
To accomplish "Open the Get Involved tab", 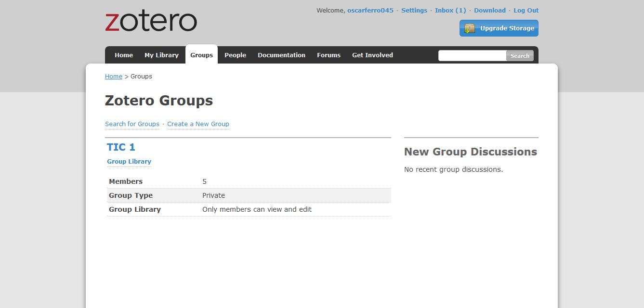I will click(x=372, y=55).
